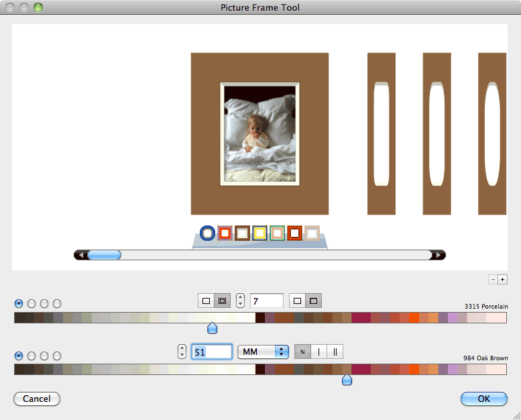Click the double rectangle mat style button

[x=223, y=301]
